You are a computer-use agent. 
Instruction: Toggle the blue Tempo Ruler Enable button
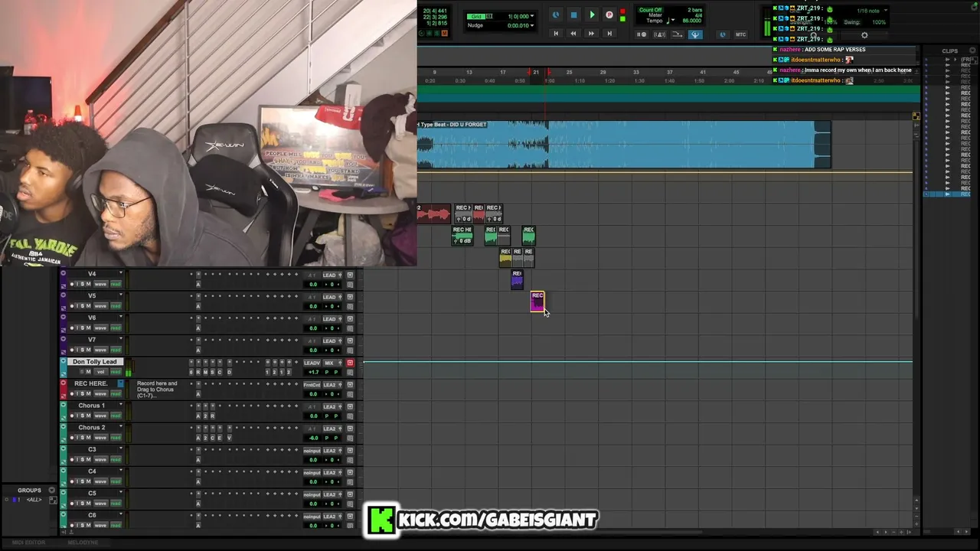tap(695, 34)
